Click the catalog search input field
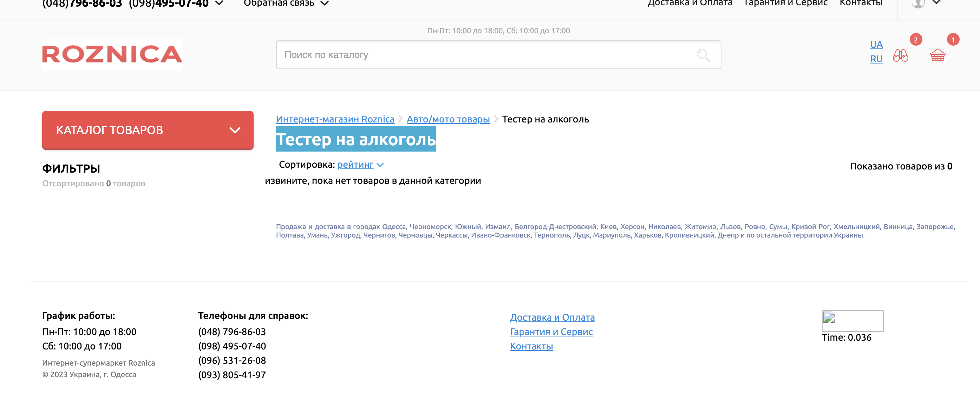The height and width of the screenshot is (414, 980). coord(483,55)
